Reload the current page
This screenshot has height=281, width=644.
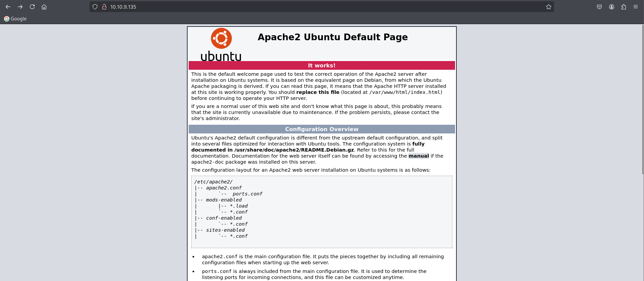[32, 7]
